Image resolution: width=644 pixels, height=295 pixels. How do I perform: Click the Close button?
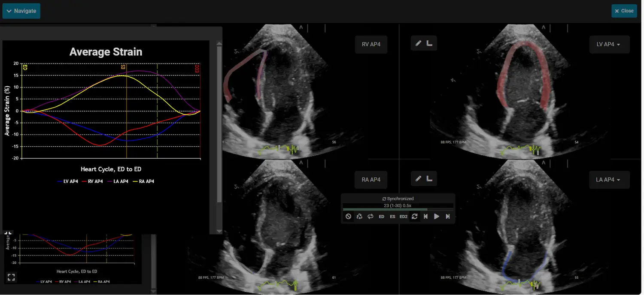tap(624, 11)
